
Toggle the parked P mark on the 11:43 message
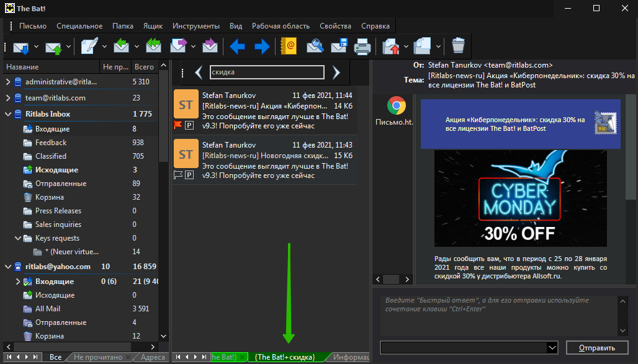pyautogui.click(x=189, y=175)
